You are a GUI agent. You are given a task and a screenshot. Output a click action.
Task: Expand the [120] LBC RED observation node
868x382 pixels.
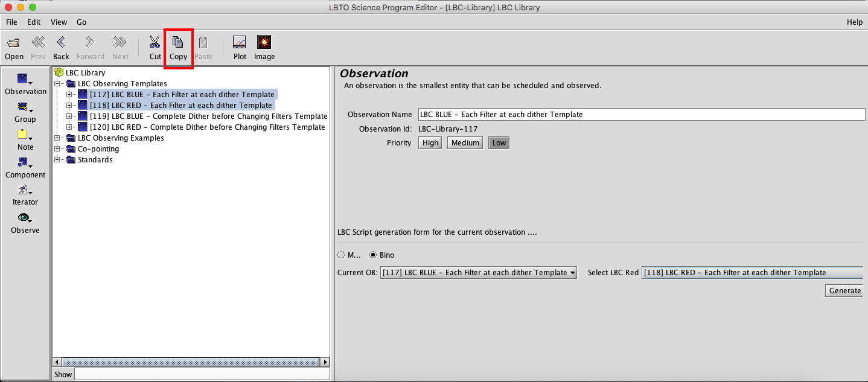click(69, 127)
